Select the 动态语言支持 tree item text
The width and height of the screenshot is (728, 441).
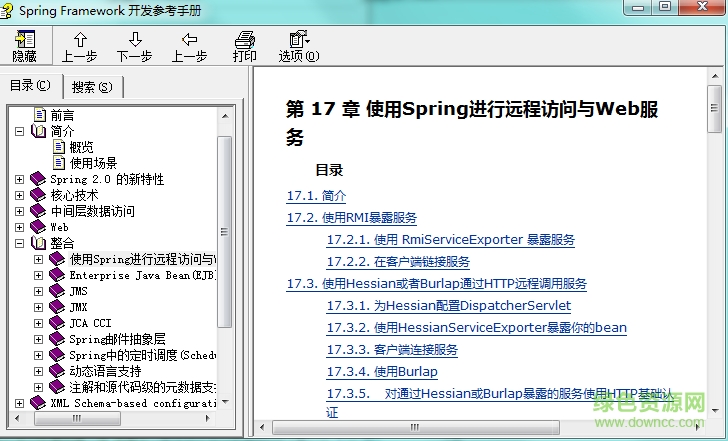(x=105, y=371)
